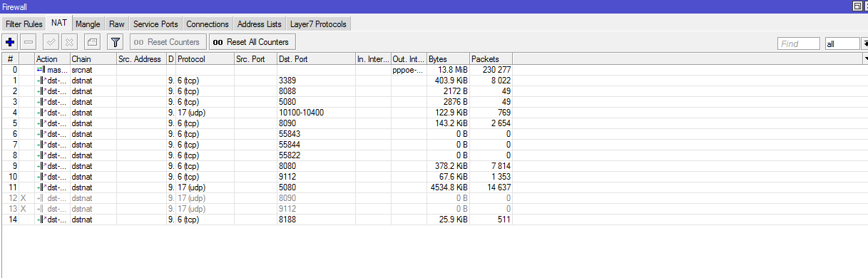Viewport: 868px width, 278px height.
Task: Open the 'all' filter dropdown arrow
Action: click(x=864, y=44)
